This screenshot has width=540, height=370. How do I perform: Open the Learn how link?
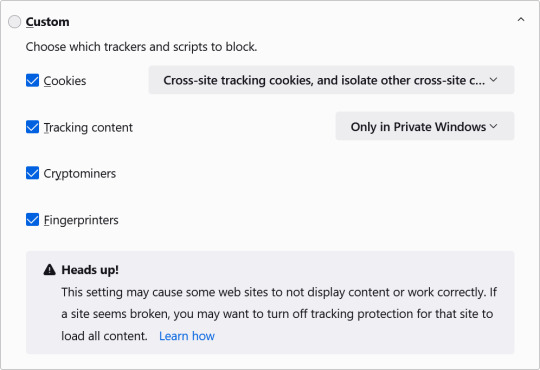[x=187, y=336]
